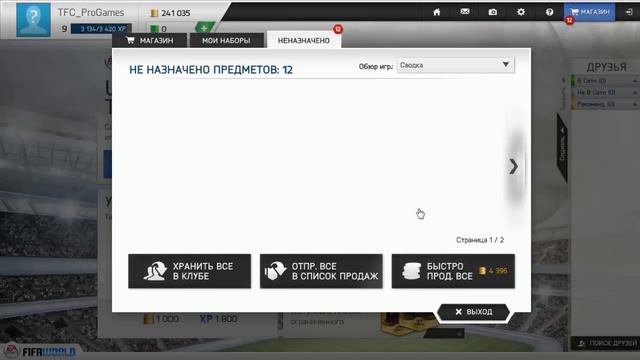640x360 pixels.
Task: Click the XP progress bar
Action: pos(101,29)
